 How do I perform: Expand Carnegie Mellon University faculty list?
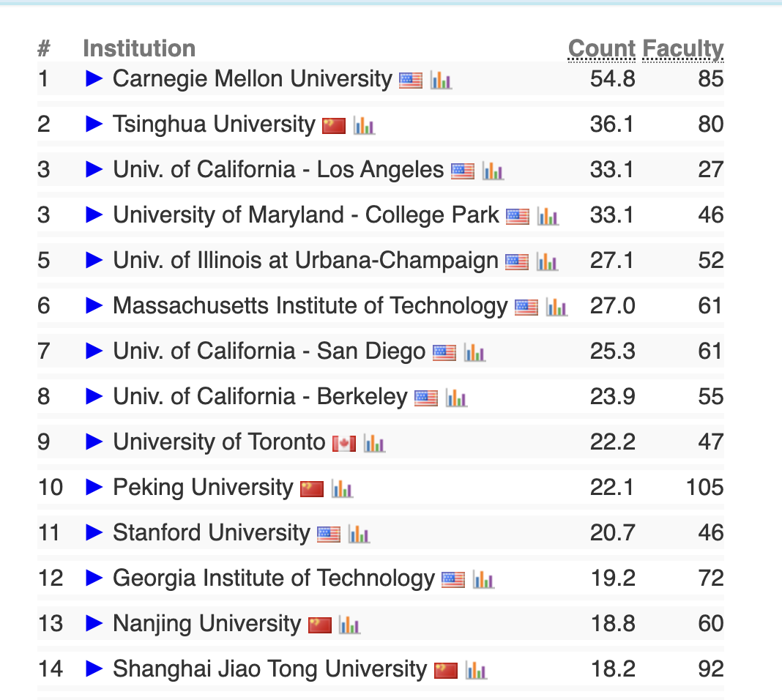pyautogui.click(x=94, y=78)
